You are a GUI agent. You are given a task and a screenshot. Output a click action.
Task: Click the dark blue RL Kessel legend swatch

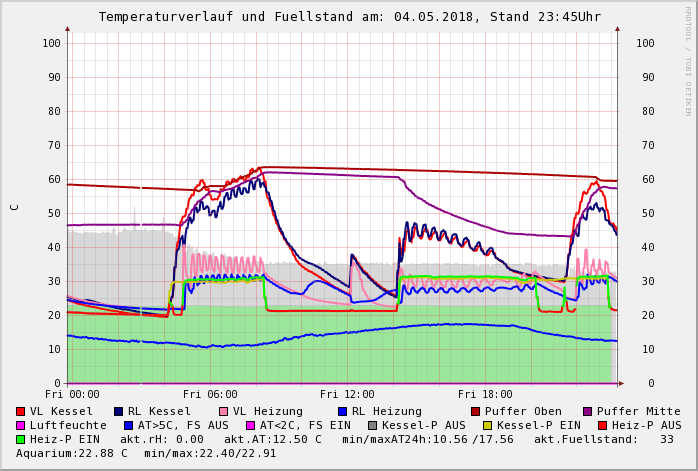[x=119, y=411]
